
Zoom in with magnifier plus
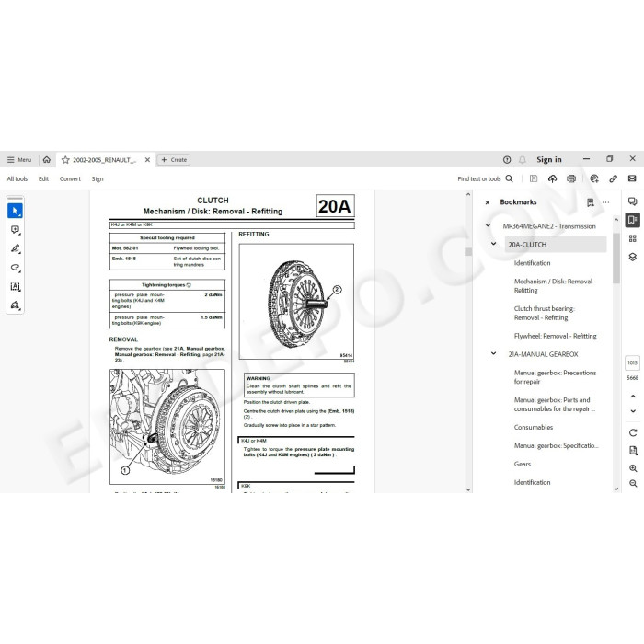633,468
